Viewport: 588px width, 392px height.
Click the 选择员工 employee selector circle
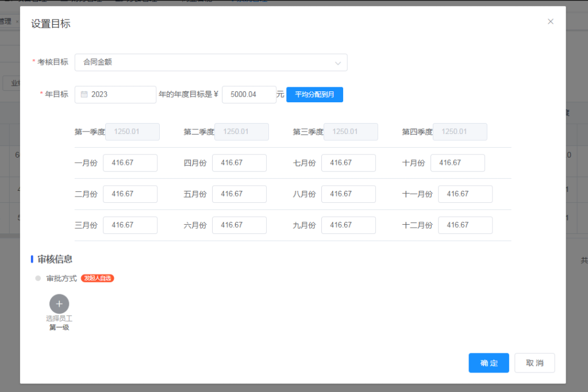(x=59, y=303)
